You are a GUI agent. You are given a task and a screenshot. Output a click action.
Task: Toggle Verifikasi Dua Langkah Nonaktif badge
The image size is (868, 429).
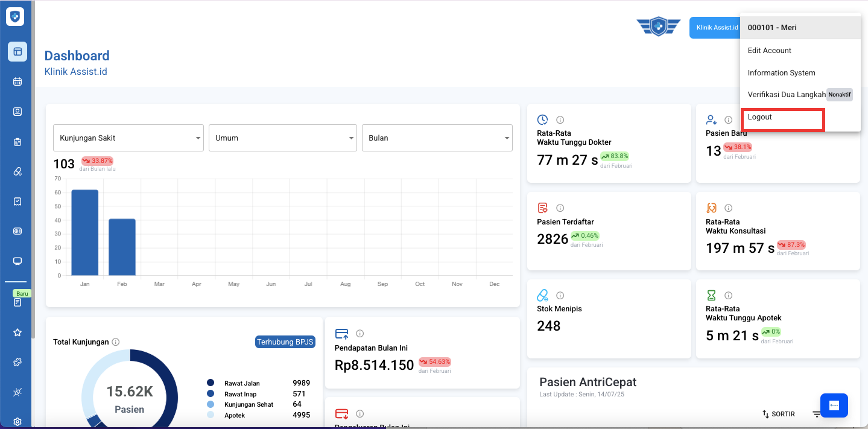[x=839, y=95]
